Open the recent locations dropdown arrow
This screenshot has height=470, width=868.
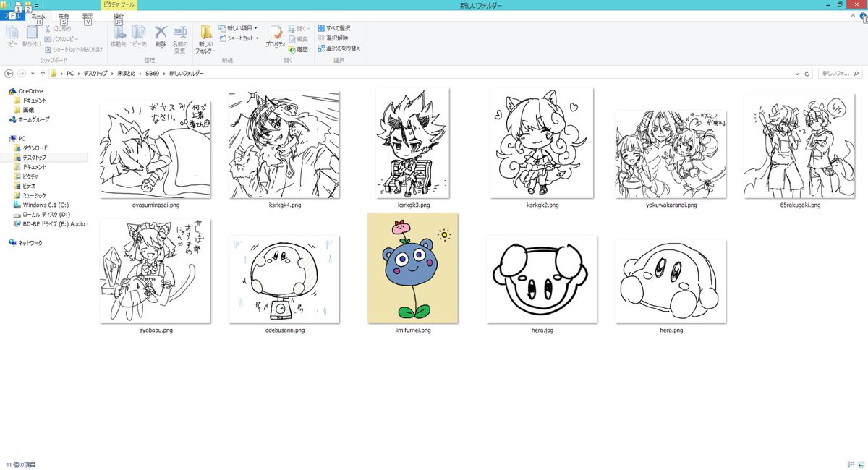33,74
